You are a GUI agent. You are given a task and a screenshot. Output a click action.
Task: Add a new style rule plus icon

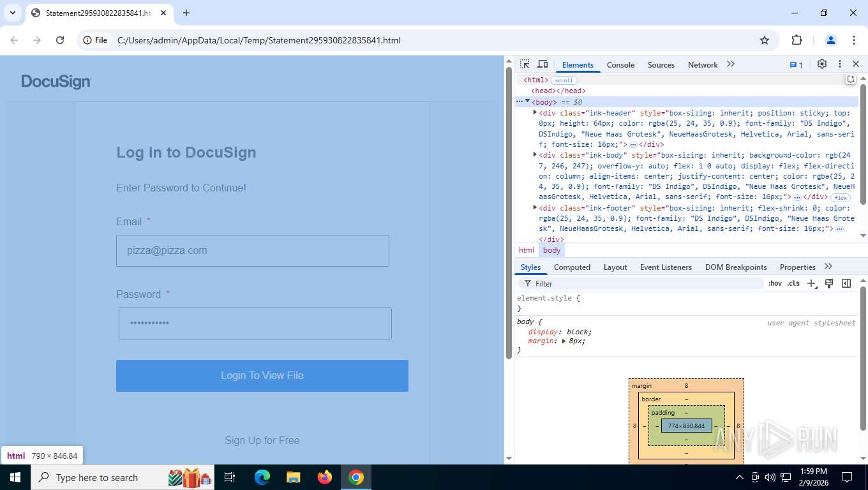[x=812, y=283]
